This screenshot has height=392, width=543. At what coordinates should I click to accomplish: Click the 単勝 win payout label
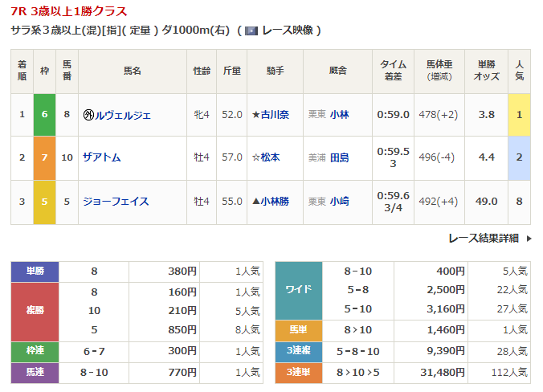click(x=35, y=272)
